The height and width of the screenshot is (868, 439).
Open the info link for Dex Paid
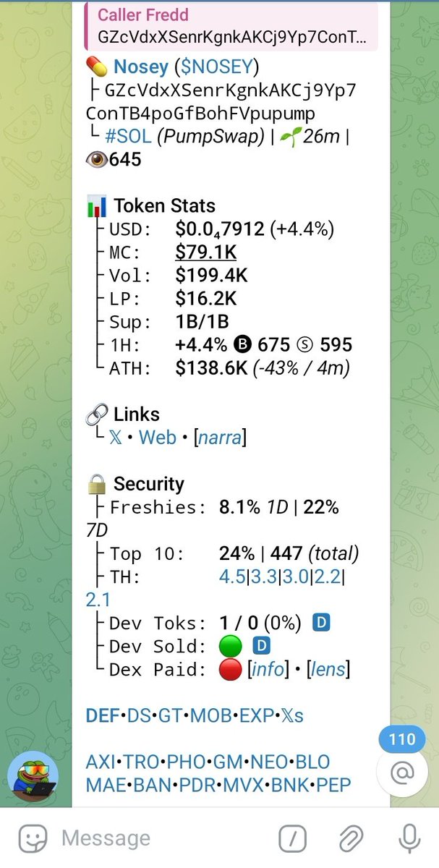click(268, 669)
